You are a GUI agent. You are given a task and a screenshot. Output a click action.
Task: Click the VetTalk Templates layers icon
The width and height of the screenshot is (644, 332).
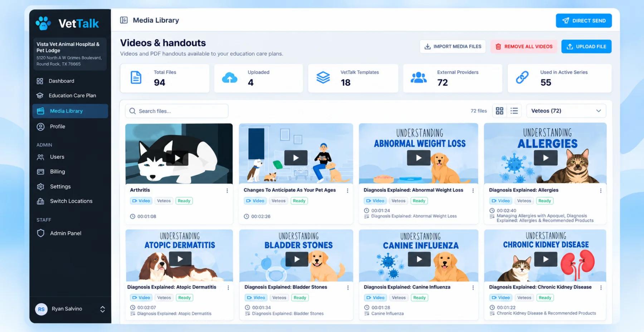point(323,77)
